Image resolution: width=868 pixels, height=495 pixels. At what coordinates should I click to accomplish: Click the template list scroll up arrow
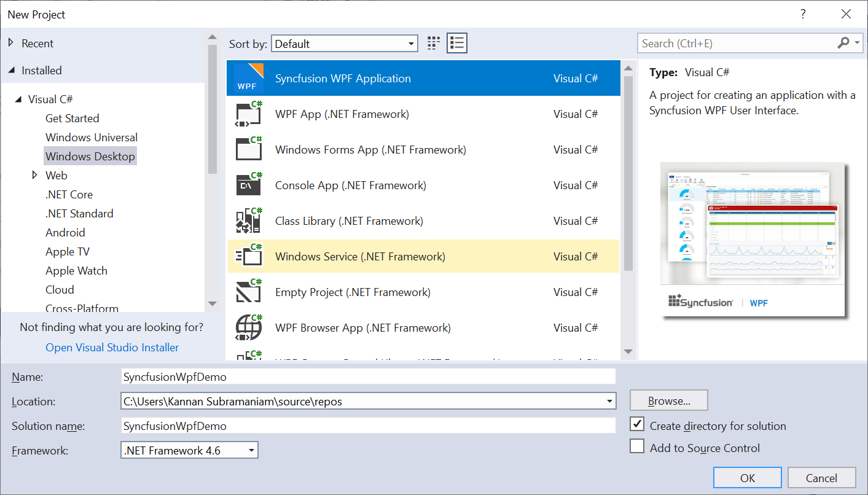[628, 68]
